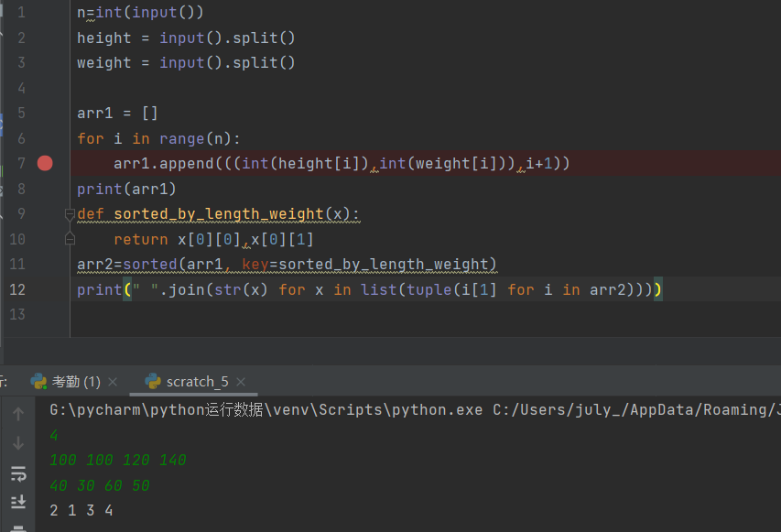This screenshot has height=532, width=781.
Task: Click the 'arr1 = []' line
Action: click(117, 113)
